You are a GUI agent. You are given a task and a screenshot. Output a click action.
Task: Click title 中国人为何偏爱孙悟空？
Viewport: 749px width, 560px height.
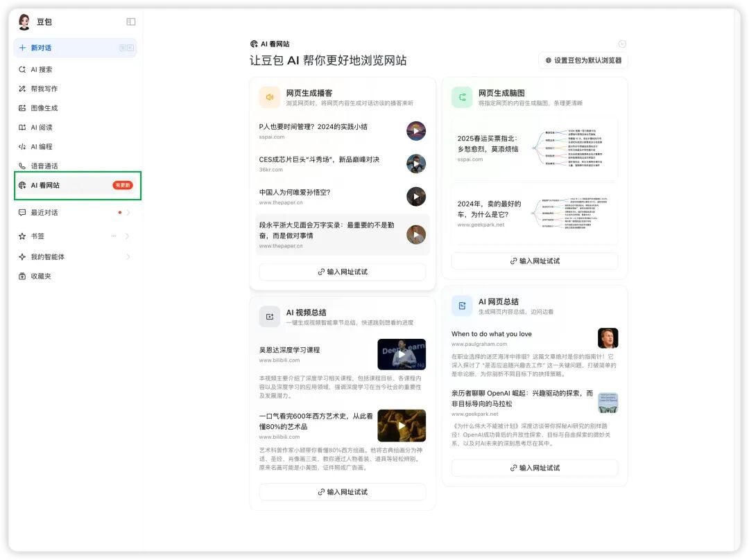click(x=295, y=193)
